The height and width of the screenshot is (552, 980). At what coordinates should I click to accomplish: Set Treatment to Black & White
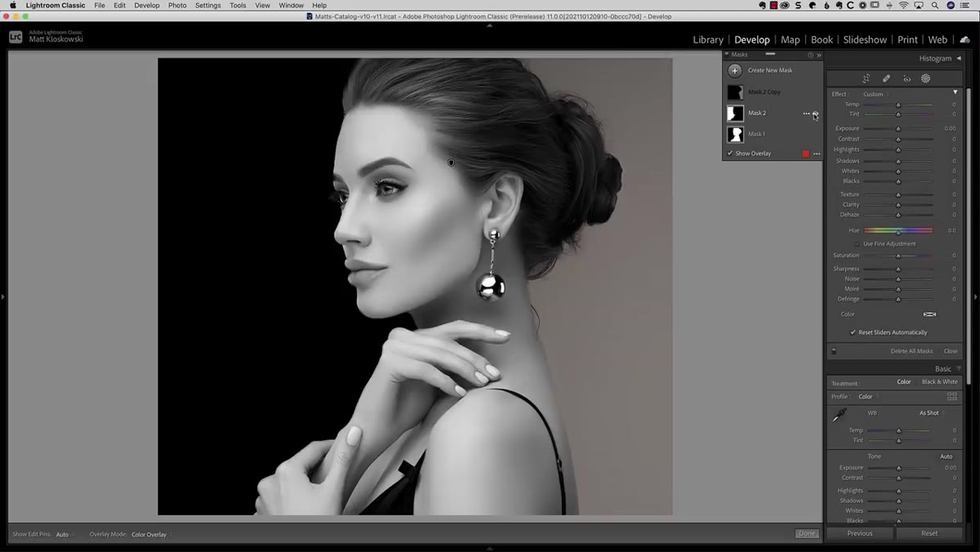click(x=940, y=382)
